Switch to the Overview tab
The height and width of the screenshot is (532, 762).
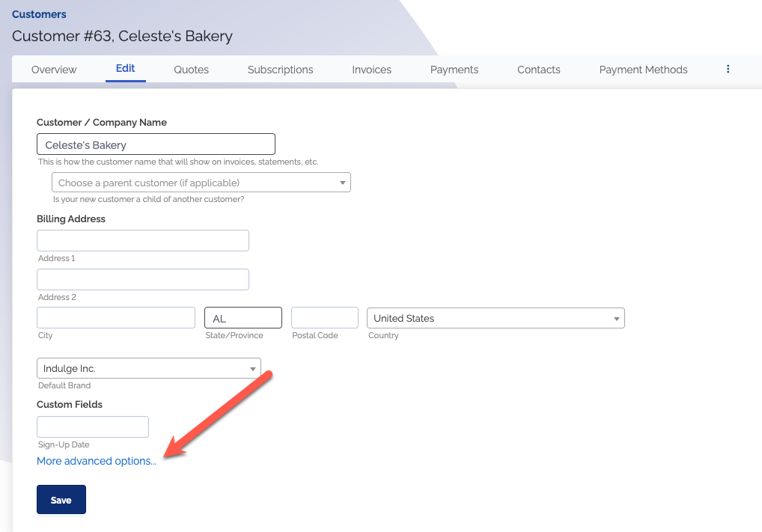point(54,70)
